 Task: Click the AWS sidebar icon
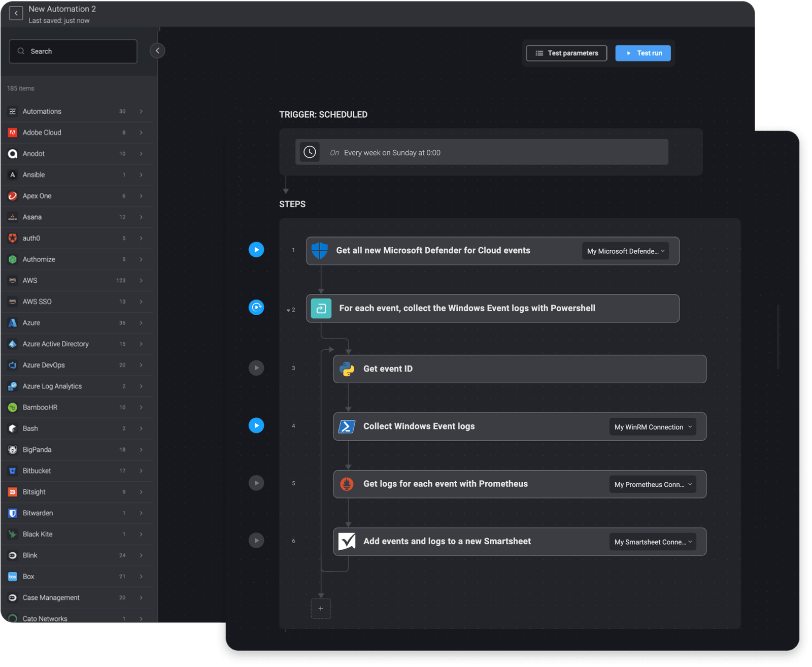(12, 280)
